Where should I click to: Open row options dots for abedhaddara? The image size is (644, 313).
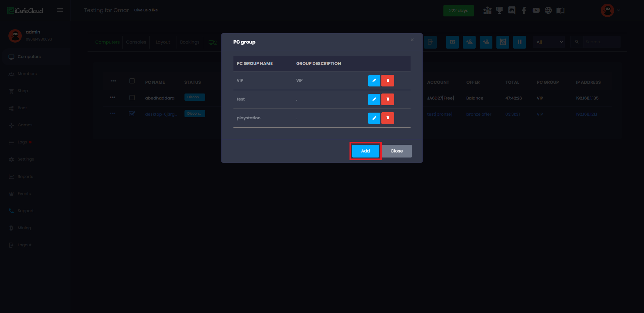(113, 98)
